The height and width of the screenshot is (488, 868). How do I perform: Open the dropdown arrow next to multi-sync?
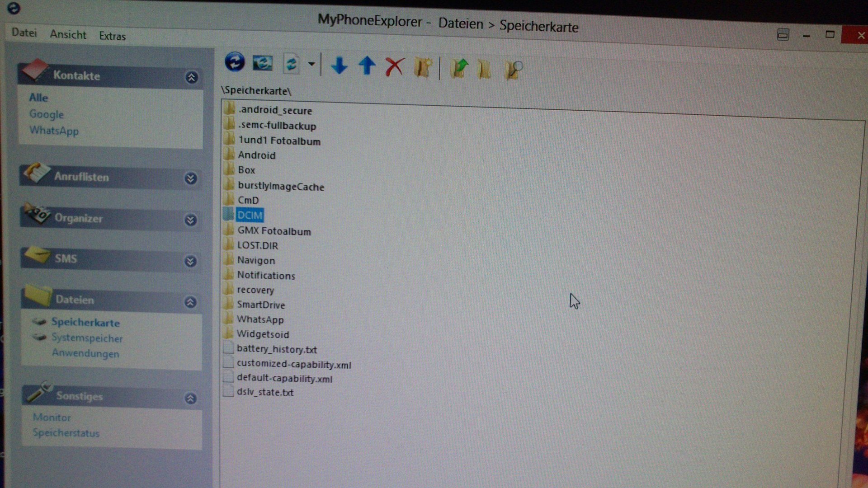pyautogui.click(x=311, y=64)
